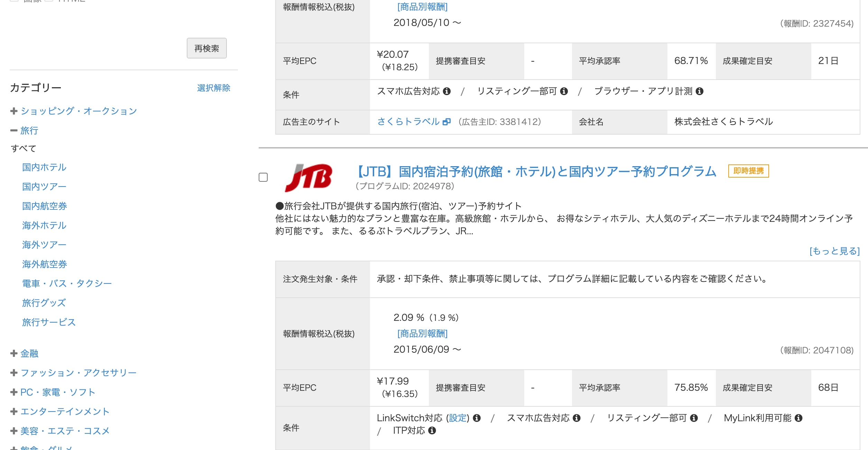868x450 pixels.
Task: Select 電車・バス・タクシー subcategory
Action: (67, 283)
